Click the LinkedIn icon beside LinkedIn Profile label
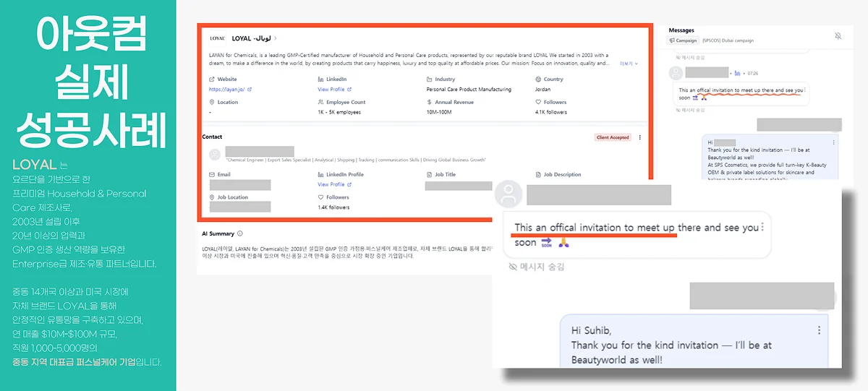This screenshot has width=868, height=391. pyautogui.click(x=320, y=174)
